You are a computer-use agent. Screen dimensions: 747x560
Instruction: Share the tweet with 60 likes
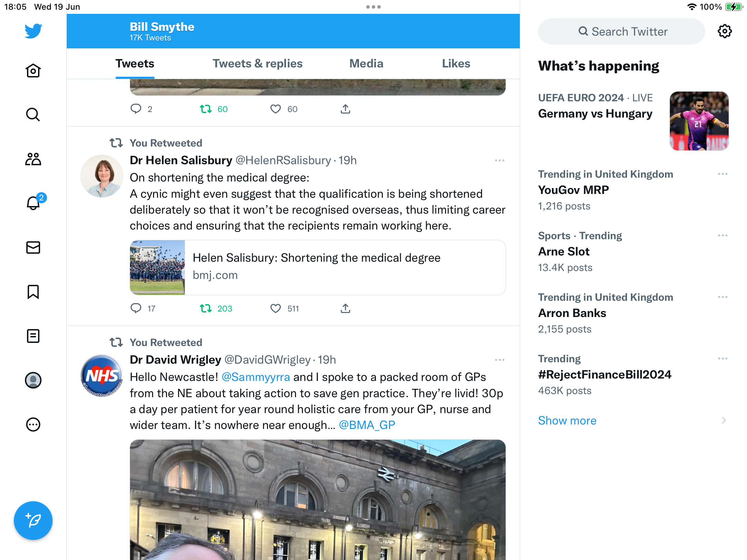coord(345,109)
